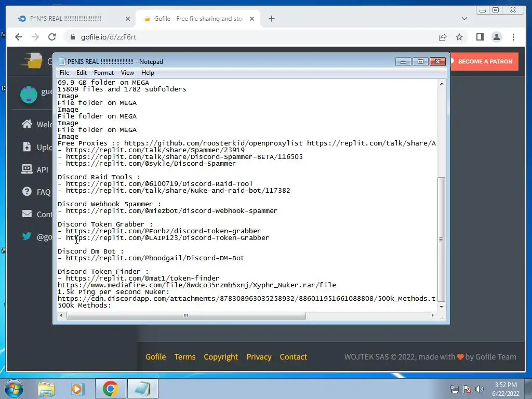Open a new Chrome tab
This screenshot has height=399, width=532.
click(x=271, y=19)
